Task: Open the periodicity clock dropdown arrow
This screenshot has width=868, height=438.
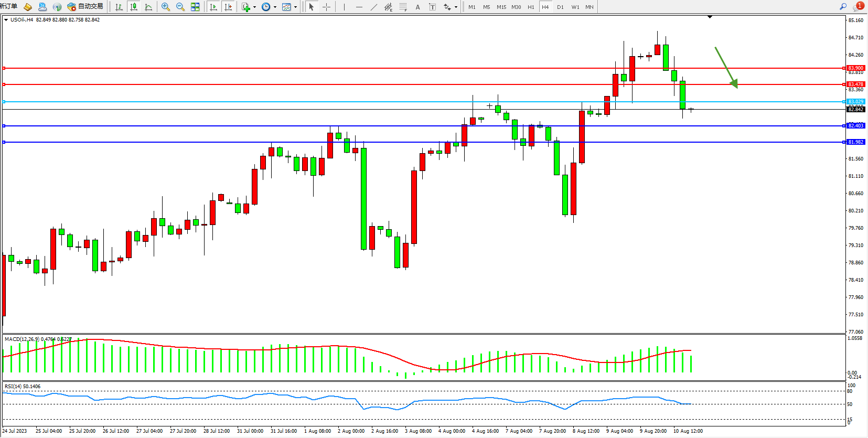Action: click(275, 7)
